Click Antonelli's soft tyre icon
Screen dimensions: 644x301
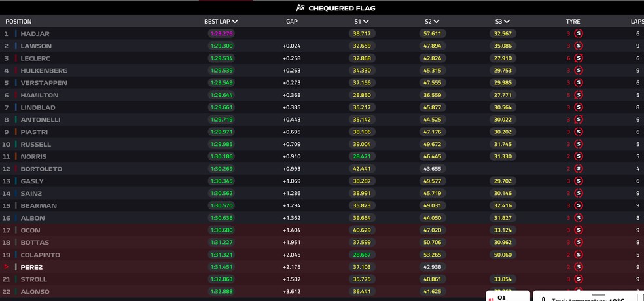tap(579, 120)
